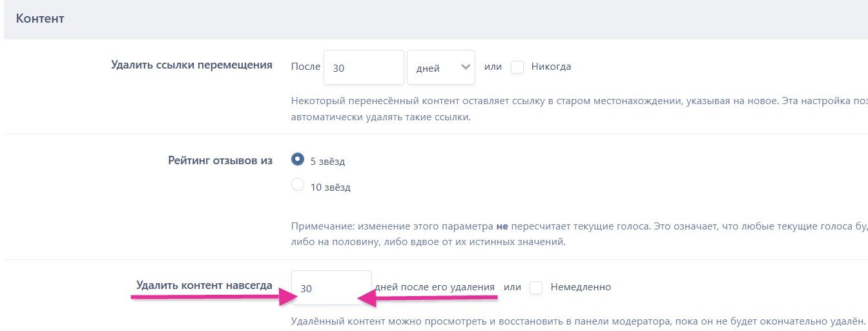This screenshot has height=331, width=868.
Task: Enable the "Никогда" checkbox
Action: point(517,67)
